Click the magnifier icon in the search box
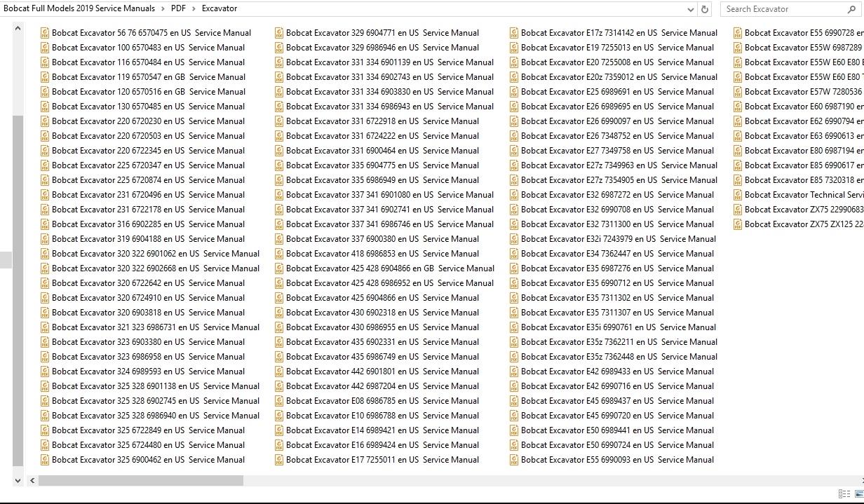 (x=852, y=9)
